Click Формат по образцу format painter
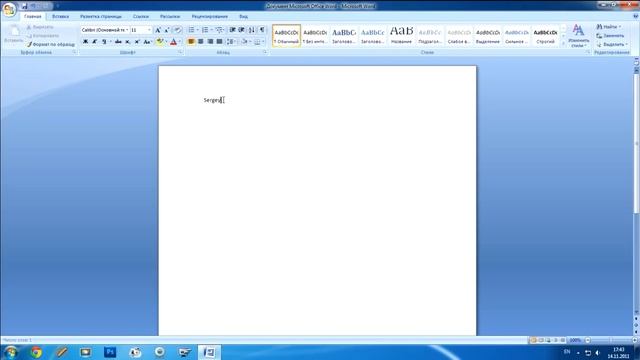The image size is (640, 360). pos(51,44)
